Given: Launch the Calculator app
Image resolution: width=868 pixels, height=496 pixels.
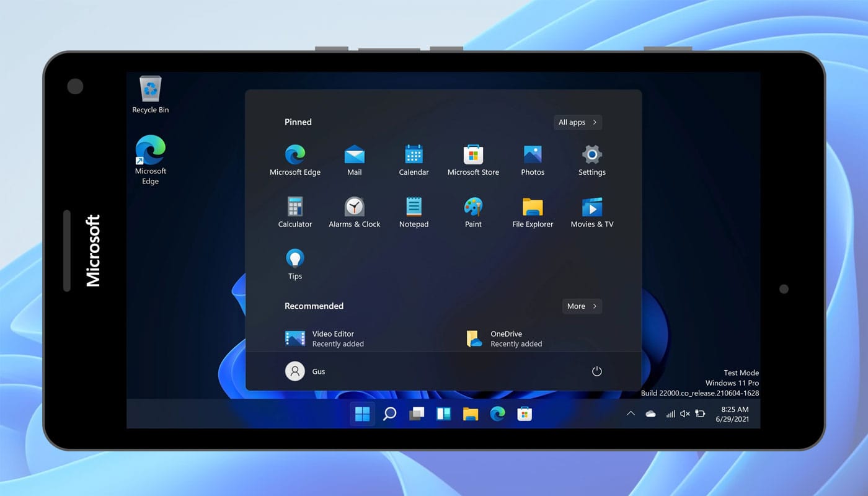Looking at the screenshot, I should [295, 212].
